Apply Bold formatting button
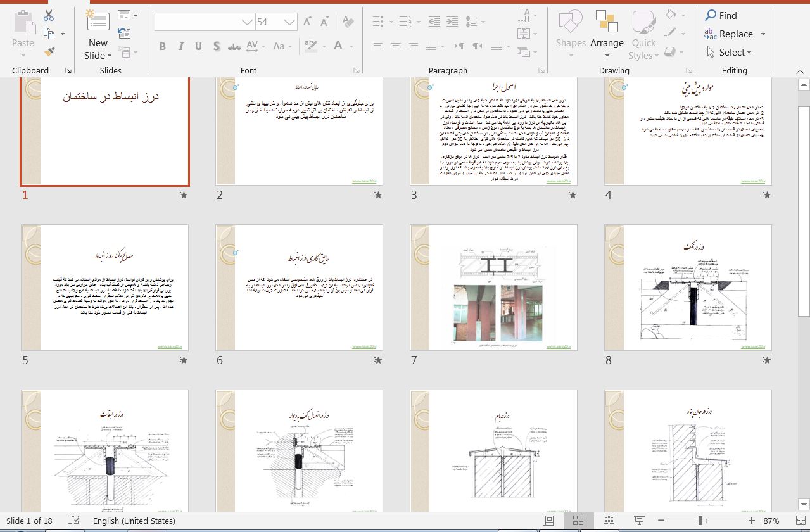 [x=163, y=46]
